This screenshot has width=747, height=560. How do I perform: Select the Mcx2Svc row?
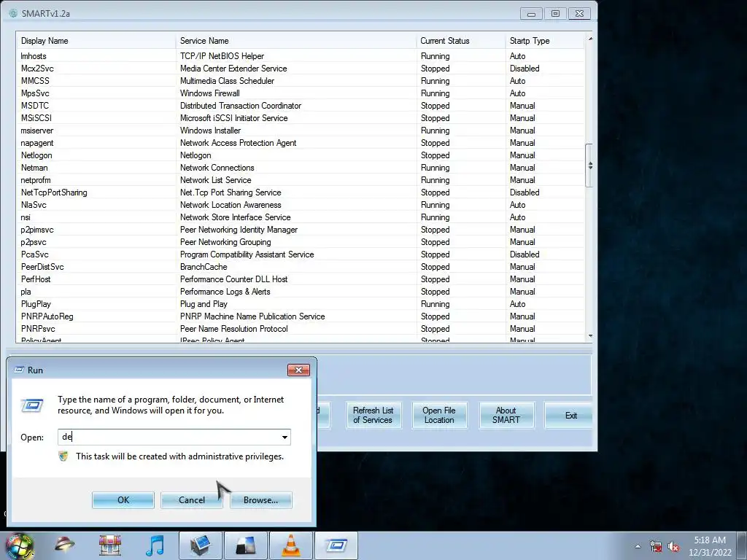click(301, 69)
